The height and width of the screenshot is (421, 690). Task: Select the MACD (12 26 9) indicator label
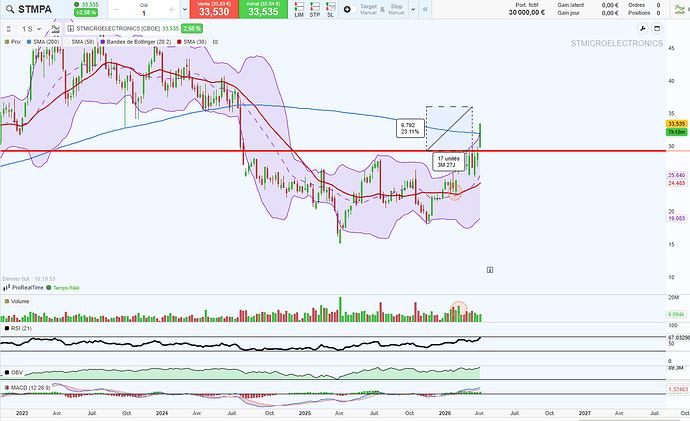[27, 388]
